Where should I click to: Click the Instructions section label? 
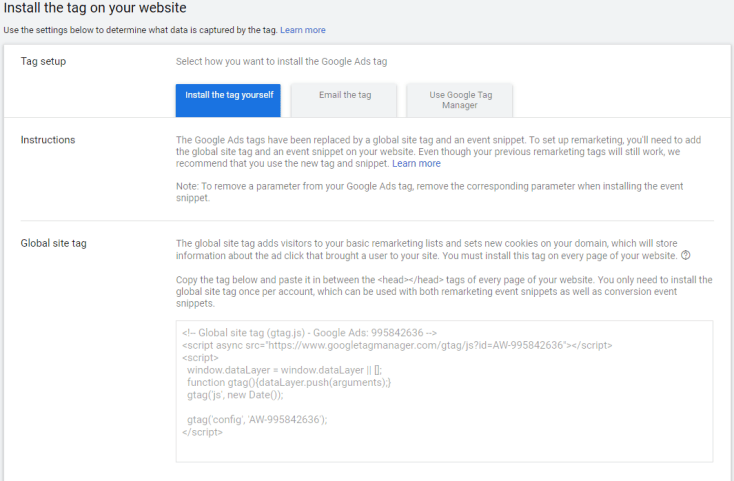click(48, 140)
